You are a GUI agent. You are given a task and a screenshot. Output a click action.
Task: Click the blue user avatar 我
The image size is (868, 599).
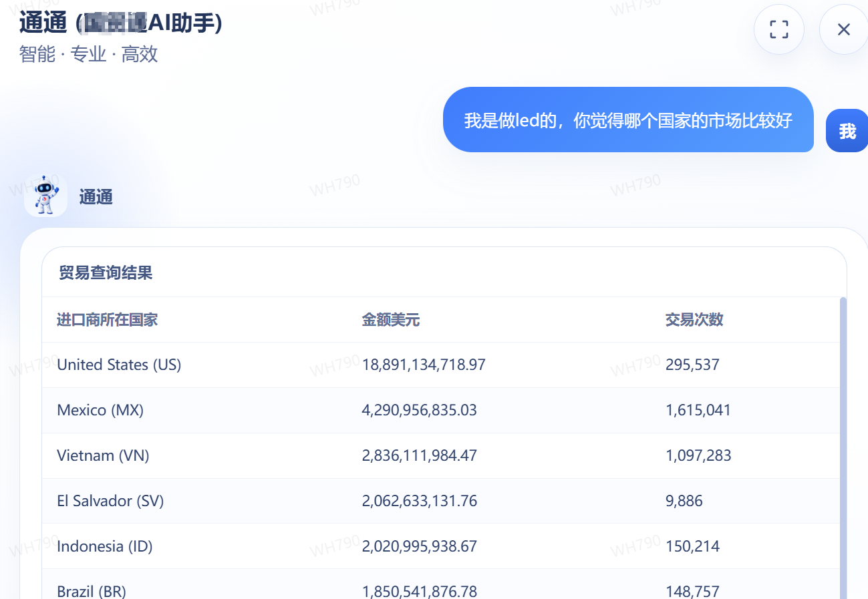click(x=847, y=131)
